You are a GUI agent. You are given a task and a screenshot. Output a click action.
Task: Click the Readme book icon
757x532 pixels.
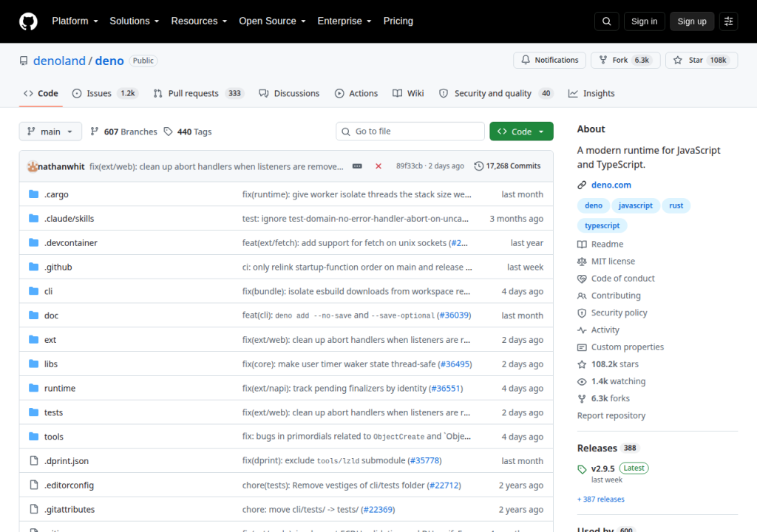click(x=582, y=245)
